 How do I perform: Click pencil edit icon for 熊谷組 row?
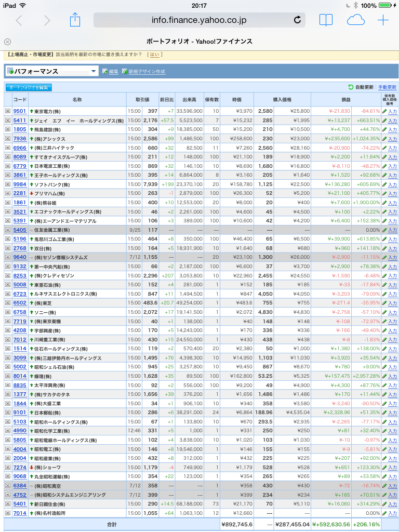[x=384, y=203]
